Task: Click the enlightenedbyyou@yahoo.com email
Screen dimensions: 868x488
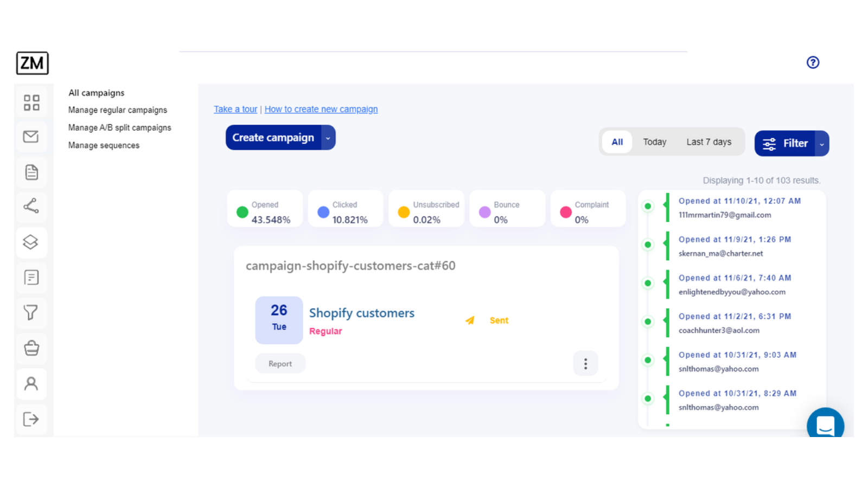Action: click(732, 292)
